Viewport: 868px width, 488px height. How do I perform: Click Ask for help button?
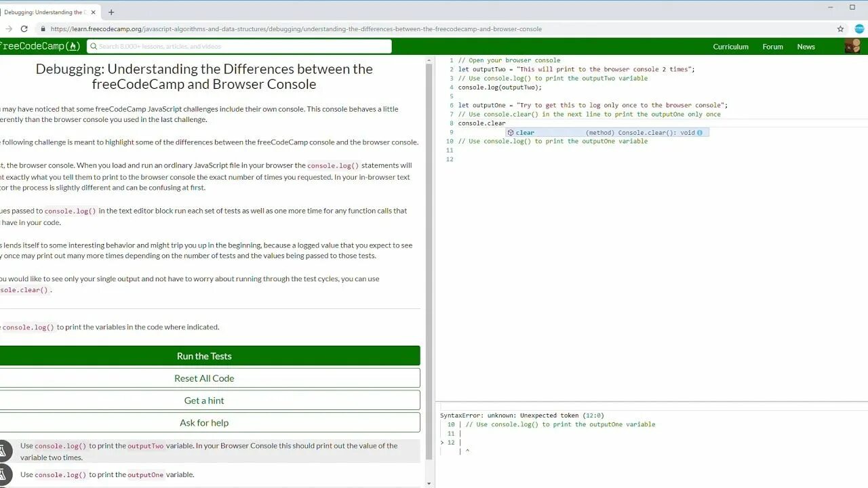tap(204, 423)
